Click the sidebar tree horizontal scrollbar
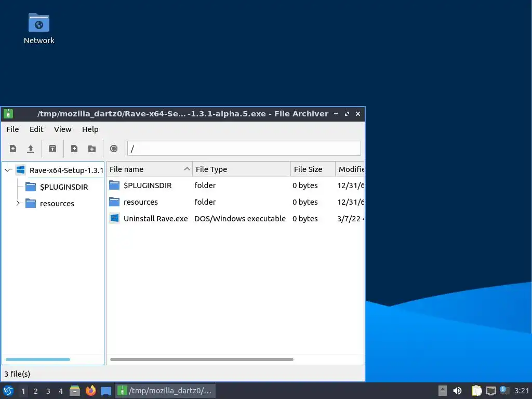This screenshot has width=532, height=399. tap(38, 360)
